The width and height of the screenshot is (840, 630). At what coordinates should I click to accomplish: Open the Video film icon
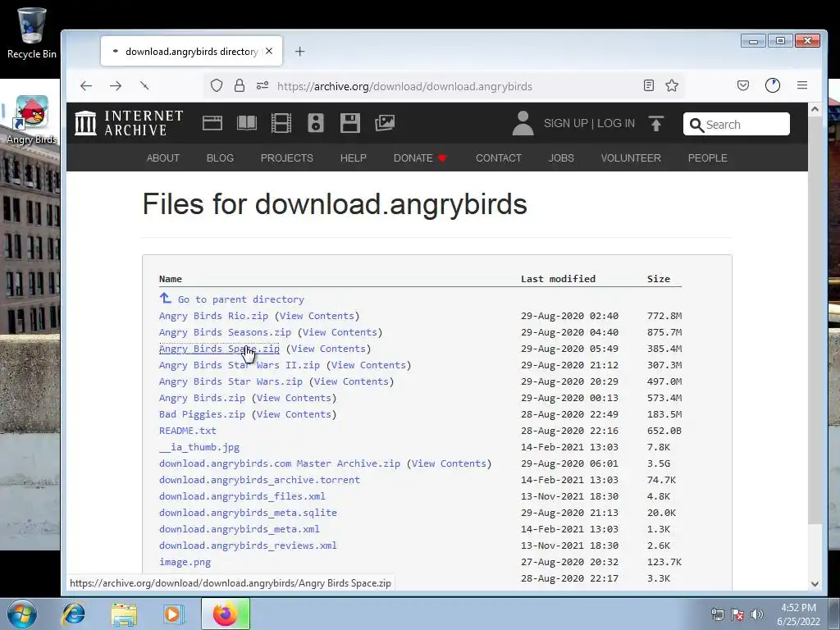281,123
